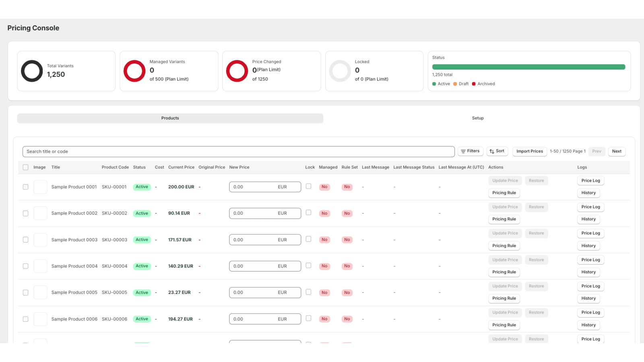Click the red Archived legend dot
Viewport: 644px width, 362px height.
coord(473,84)
